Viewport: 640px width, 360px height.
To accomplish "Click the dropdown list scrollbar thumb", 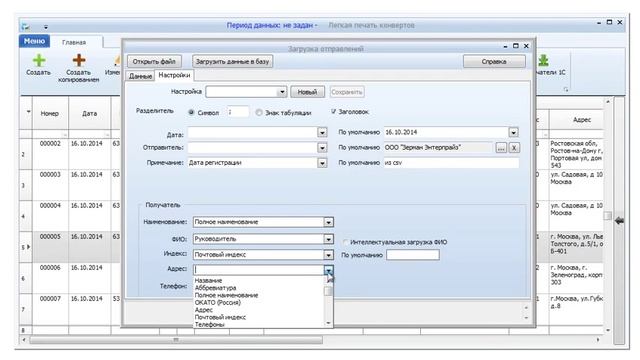I will click(328, 291).
